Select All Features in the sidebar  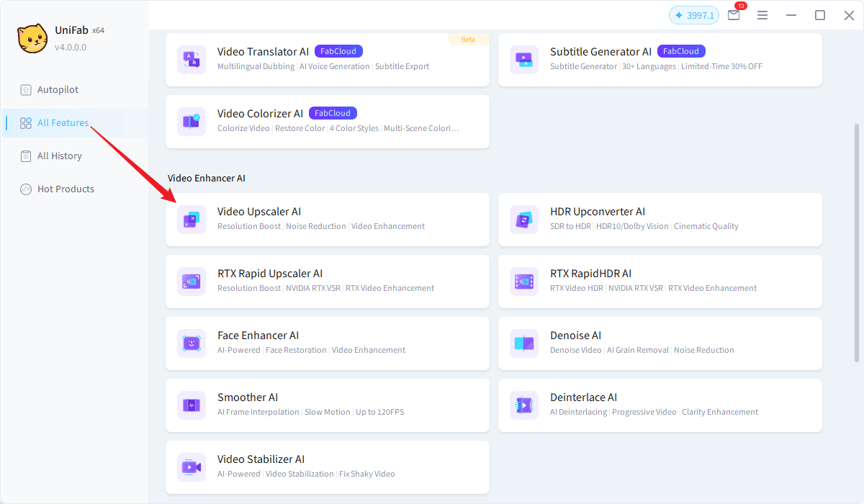tap(63, 123)
